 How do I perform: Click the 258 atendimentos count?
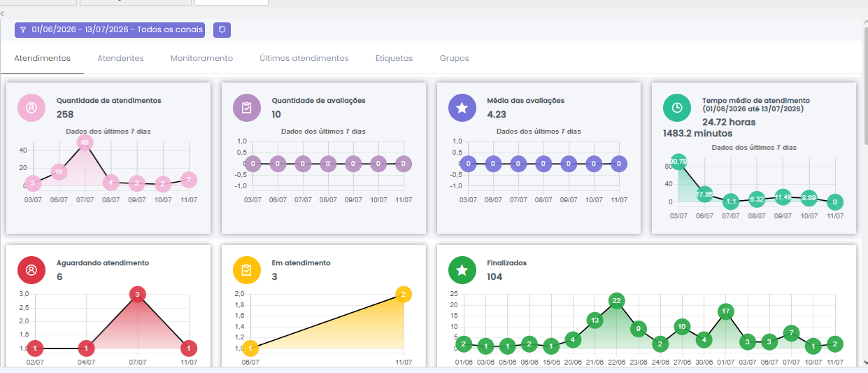[65, 114]
